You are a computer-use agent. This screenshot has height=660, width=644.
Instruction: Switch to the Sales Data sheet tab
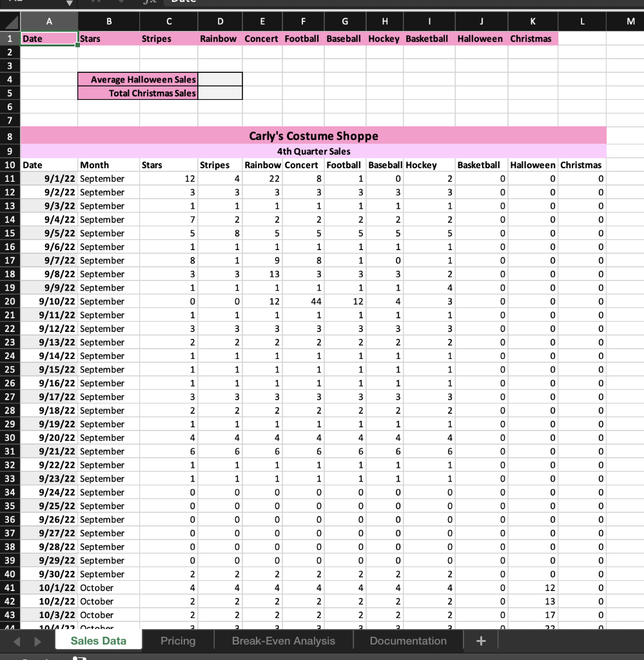[x=99, y=641]
